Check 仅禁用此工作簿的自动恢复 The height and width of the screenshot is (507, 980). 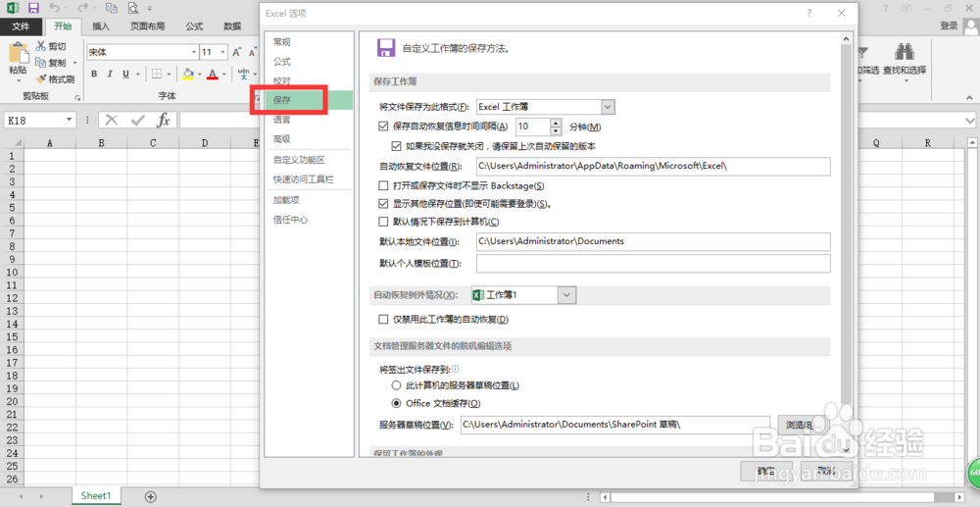click(x=384, y=320)
